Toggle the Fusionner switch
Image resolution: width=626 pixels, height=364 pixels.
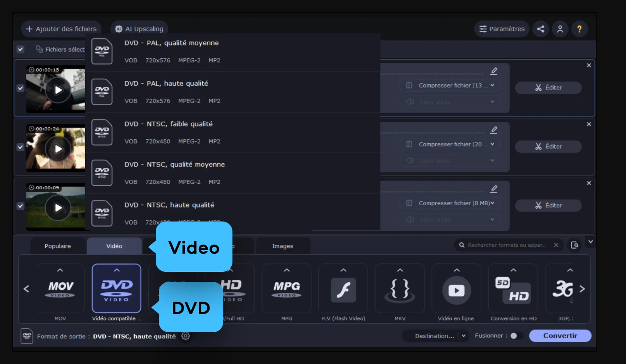click(517, 336)
